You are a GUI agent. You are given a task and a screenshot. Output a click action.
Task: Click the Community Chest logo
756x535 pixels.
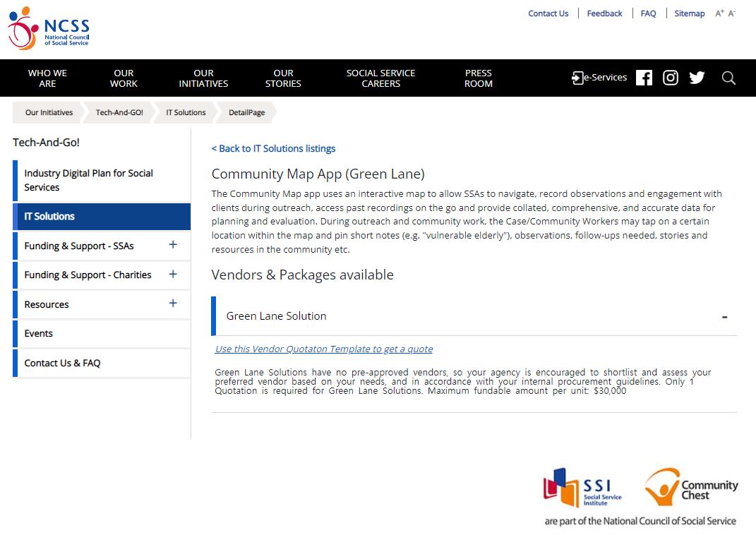pyautogui.click(x=691, y=487)
